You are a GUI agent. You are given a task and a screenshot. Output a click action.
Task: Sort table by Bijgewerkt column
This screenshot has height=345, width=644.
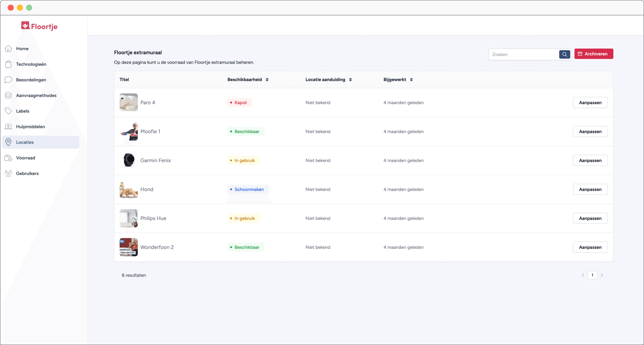click(x=411, y=79)
